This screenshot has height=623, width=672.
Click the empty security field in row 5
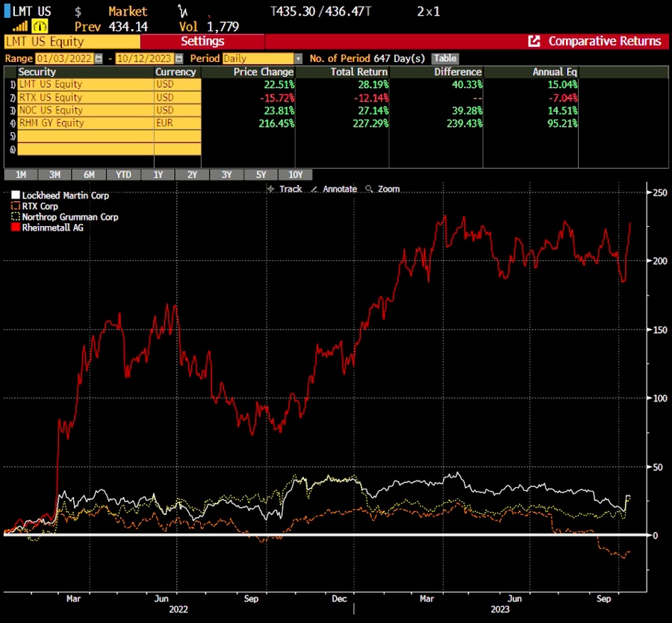[x=85, y=136]
